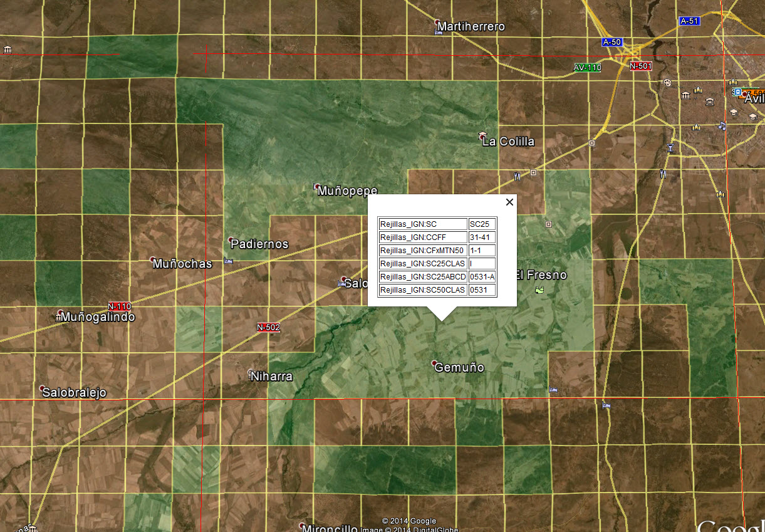The image size is (765, 532).
Task: Click the art palette gallery icon
Action: point(667,83)
